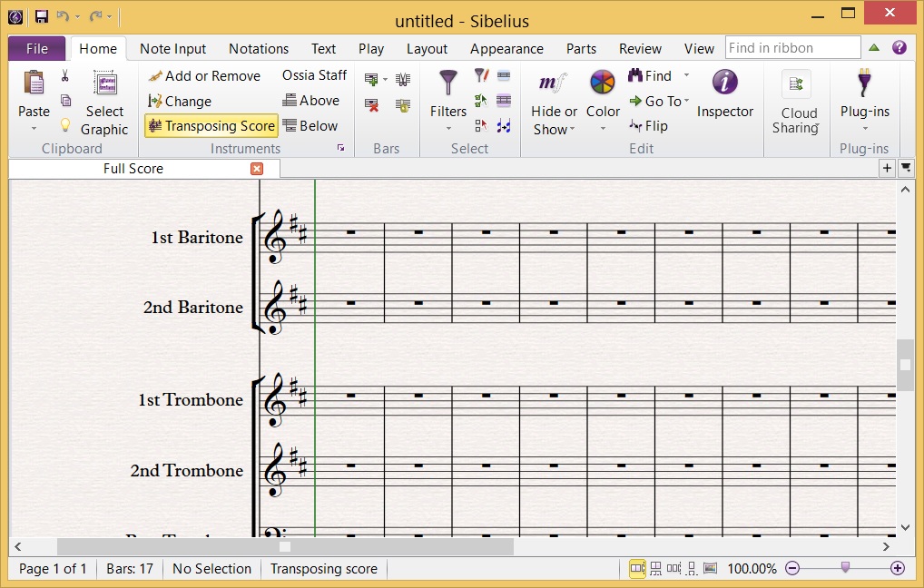Open the Play tab

371,48
